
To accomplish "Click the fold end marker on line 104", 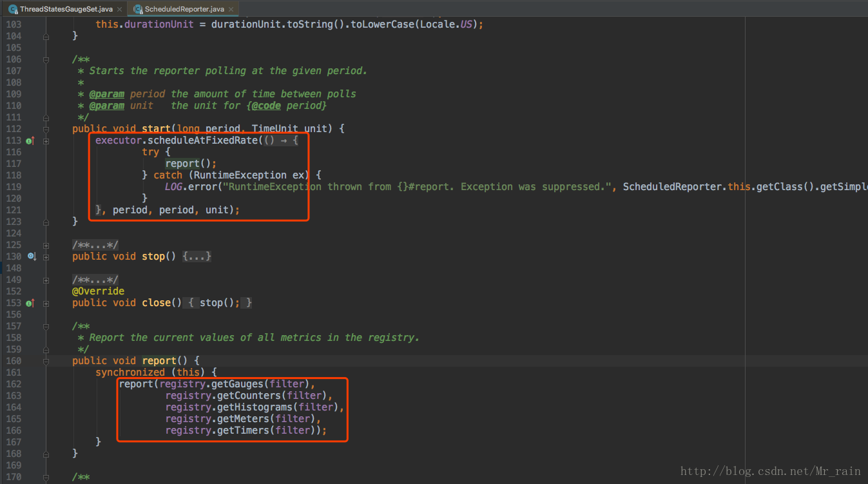I will point(46,36).
